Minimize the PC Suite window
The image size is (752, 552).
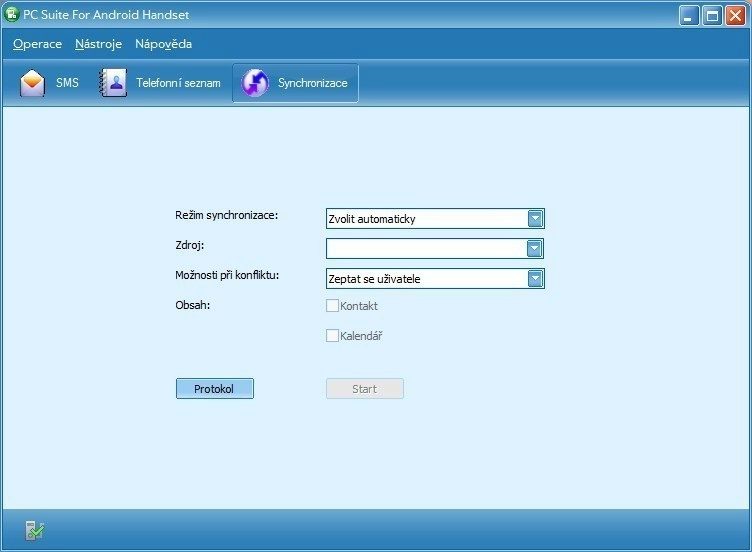tap(689, 15)
